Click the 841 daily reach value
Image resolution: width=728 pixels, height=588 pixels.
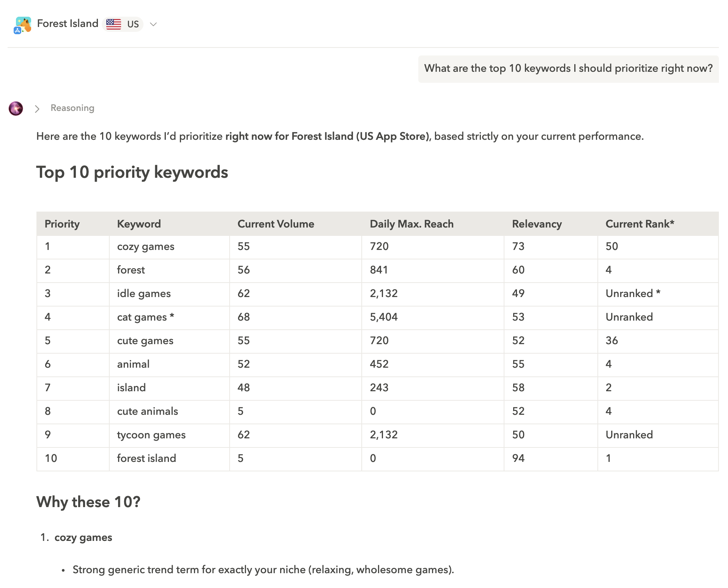pos(379,270)
